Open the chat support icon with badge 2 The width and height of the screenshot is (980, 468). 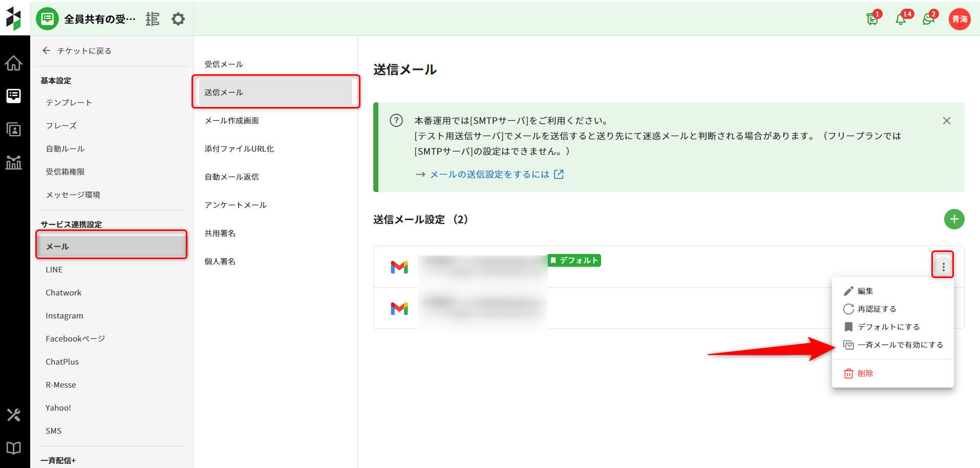click(928, 19)
